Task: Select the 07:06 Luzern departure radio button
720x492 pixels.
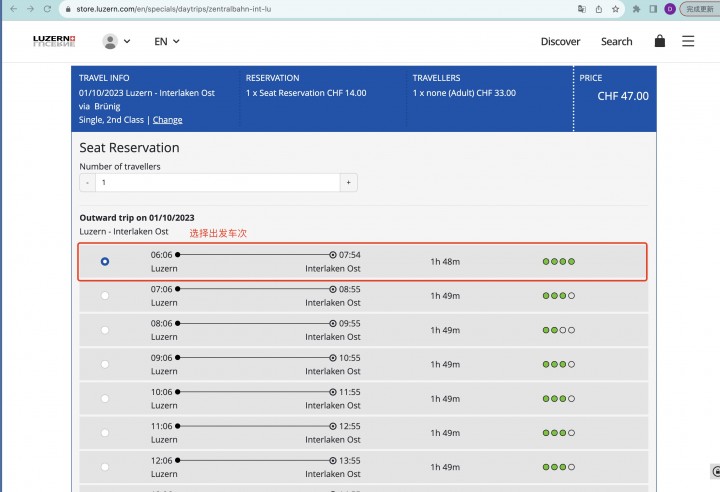Action: coord(105,295)
